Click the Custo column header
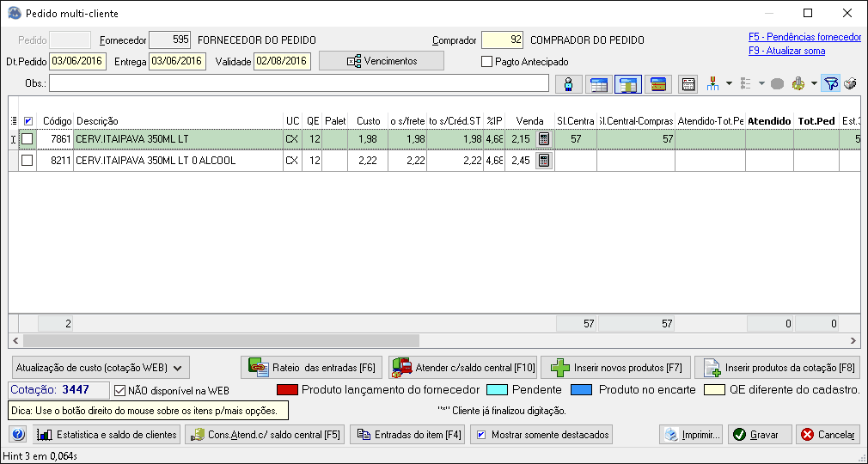Image resolution: width=868 pixels, height=464 pixels. (368, 120)
